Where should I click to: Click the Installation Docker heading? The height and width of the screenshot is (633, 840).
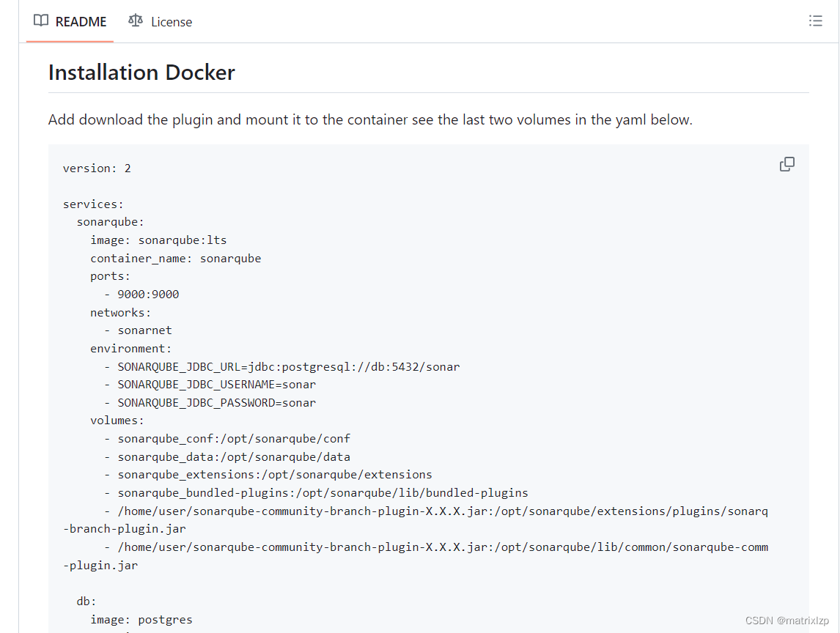pyautogui.click(x=141, y=72)
